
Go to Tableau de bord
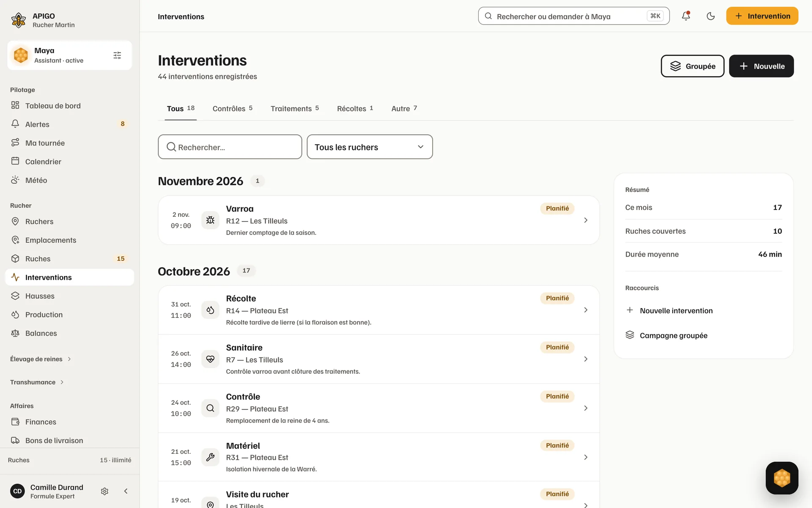point(69,105)
